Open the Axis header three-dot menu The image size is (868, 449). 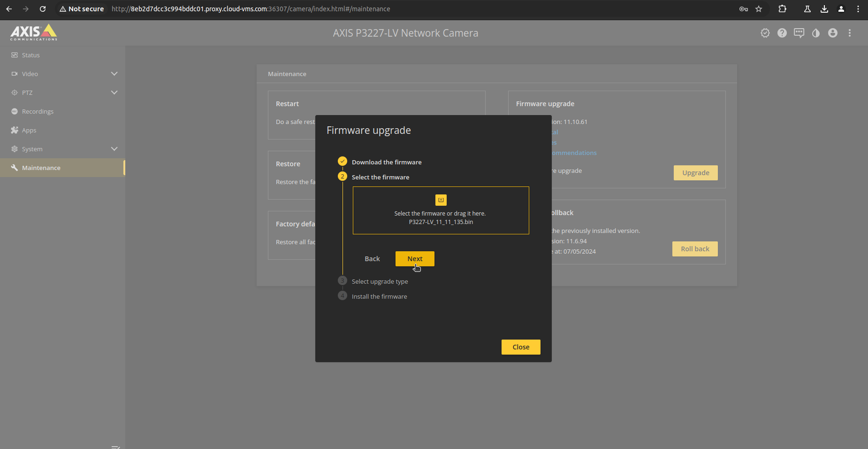(x=849, y=33)
